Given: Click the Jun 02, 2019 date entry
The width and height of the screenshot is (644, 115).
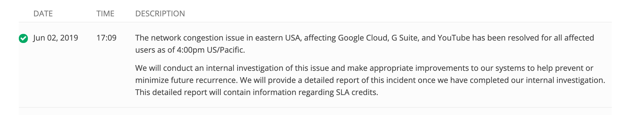Looking at the screenshot, I should [x=56, y=38].
